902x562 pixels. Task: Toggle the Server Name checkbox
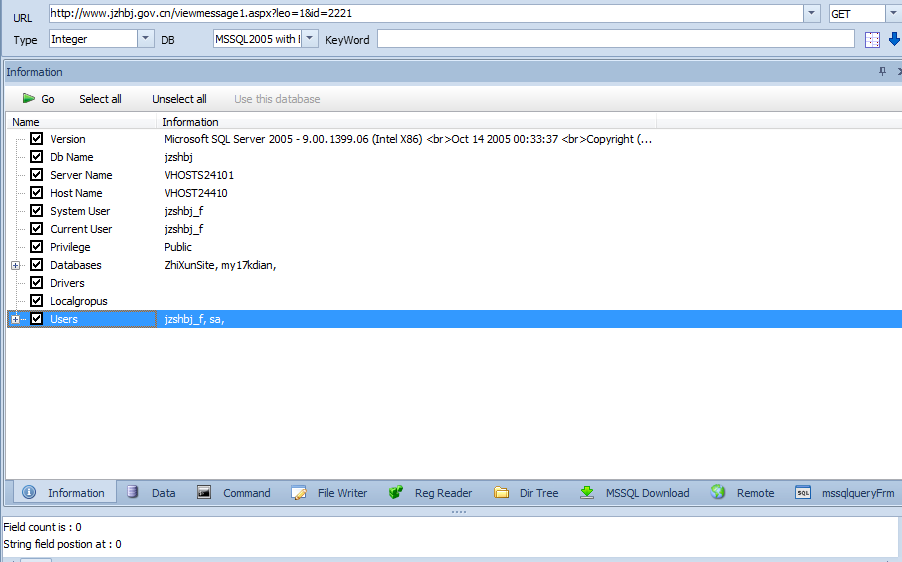point(37,174)
